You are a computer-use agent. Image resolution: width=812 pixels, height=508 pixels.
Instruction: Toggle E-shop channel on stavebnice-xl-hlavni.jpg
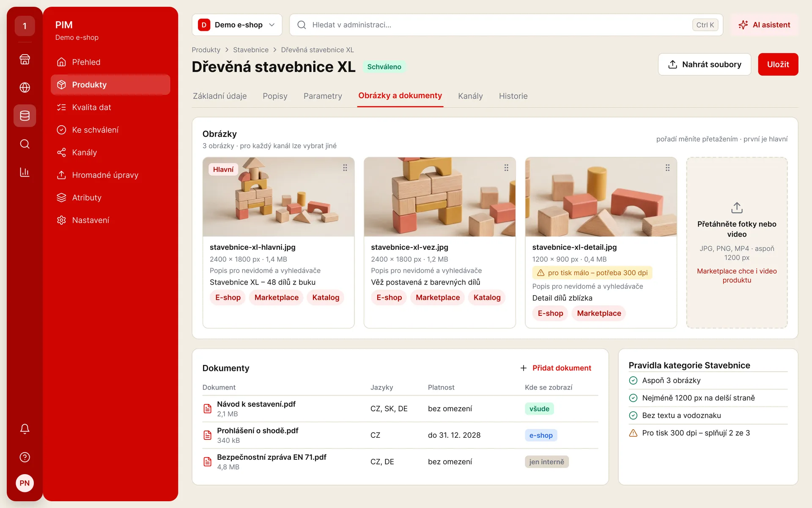(x=228, y=298)
